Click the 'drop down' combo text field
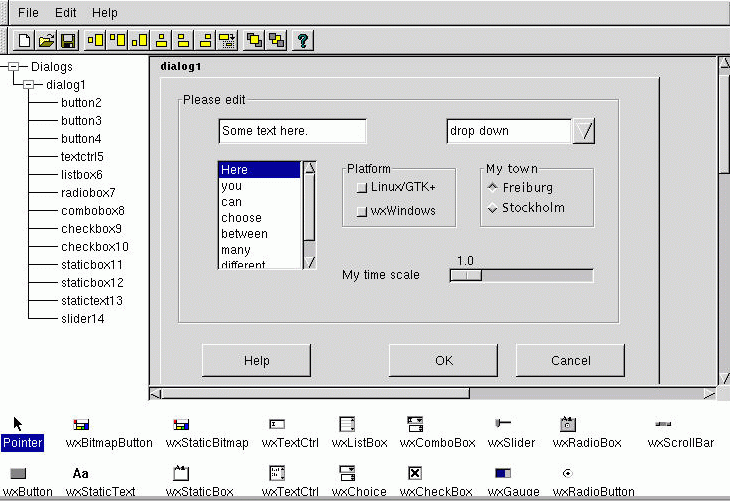Viewport: 730px width, 501px height. point(509,131)
